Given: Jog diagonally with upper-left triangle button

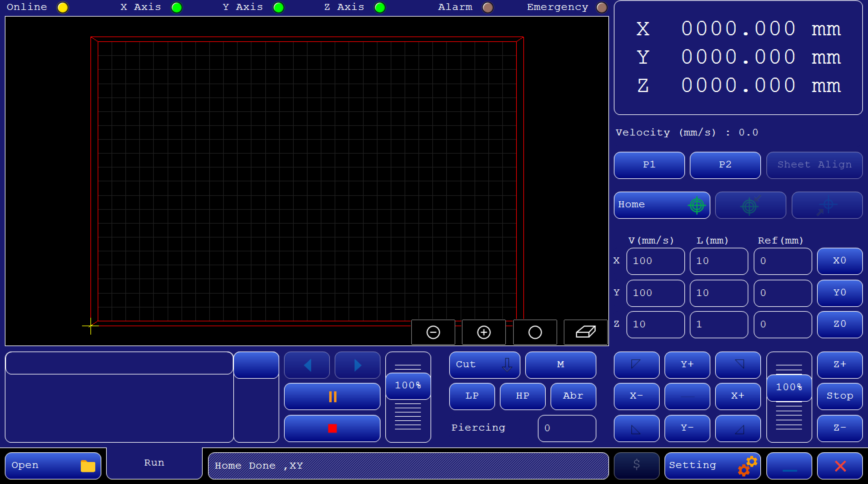Looking at the screenshot, I should point(636,365).
